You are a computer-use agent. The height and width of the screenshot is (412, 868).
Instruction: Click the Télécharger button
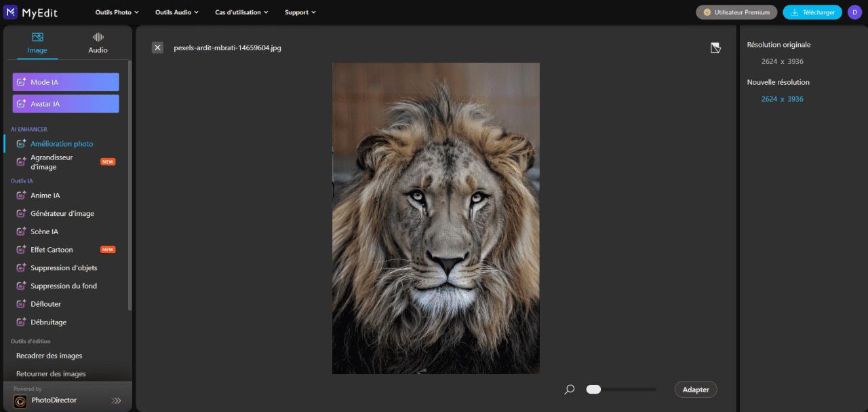(x=812, y=12)
